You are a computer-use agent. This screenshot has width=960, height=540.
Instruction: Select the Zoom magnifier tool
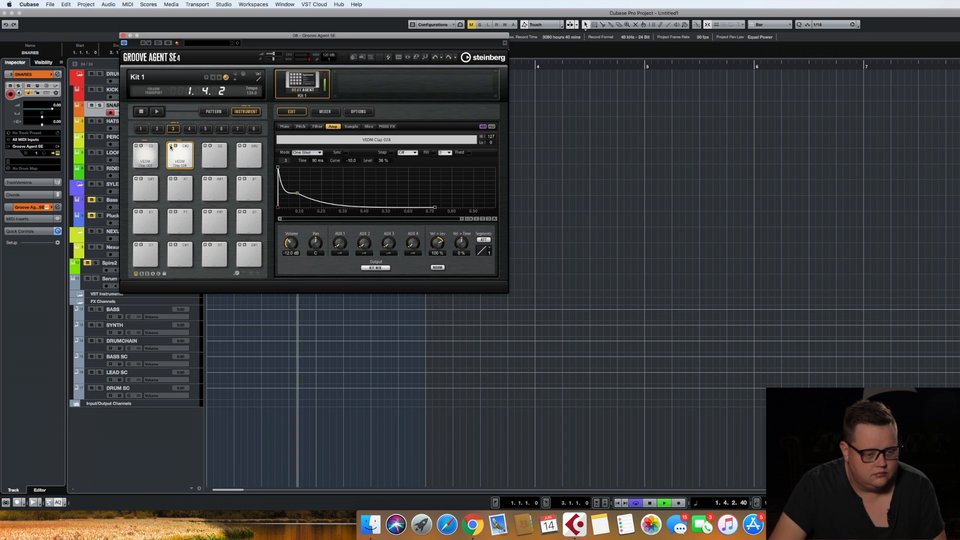(627, 24)
